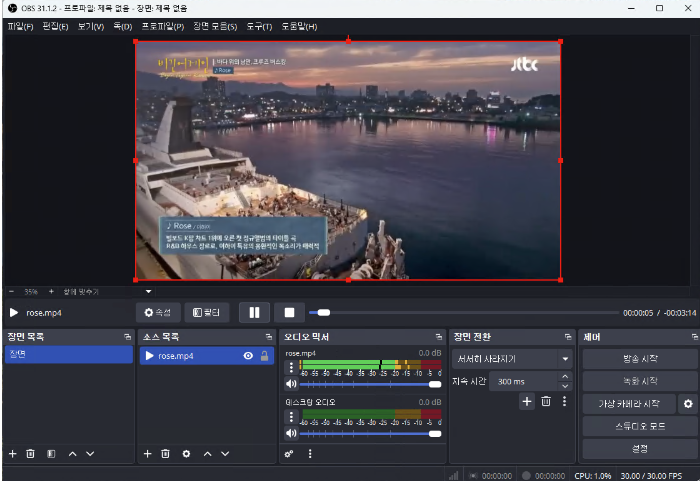The height and width of the screenshot is (481, 700).
Task: Open the 도구(T) menu
Action: point(259,26)
